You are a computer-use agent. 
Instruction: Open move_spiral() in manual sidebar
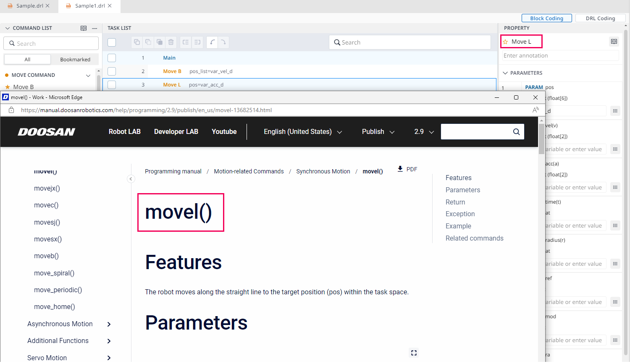coord(54,273)
